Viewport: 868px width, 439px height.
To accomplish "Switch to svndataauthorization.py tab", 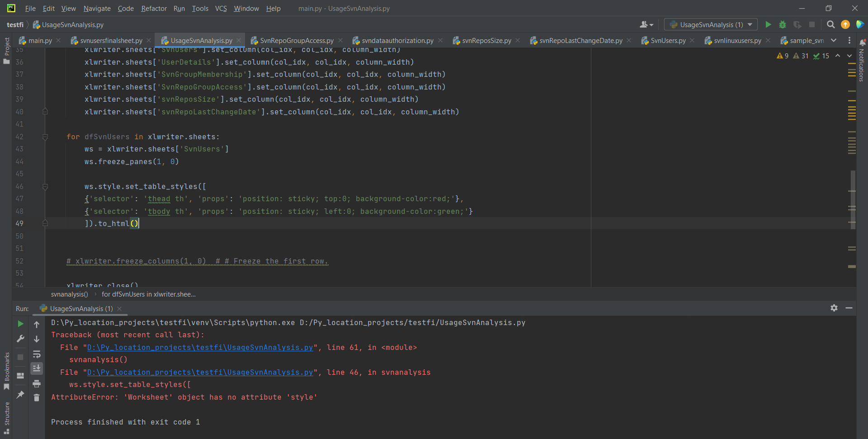I will pyautogui.click(x=397, y=40).
